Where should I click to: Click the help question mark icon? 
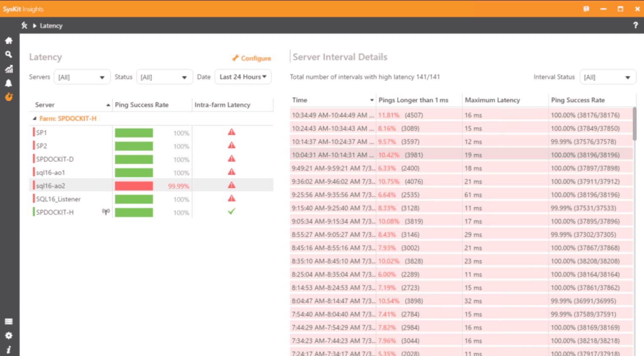tap(636, 25)
